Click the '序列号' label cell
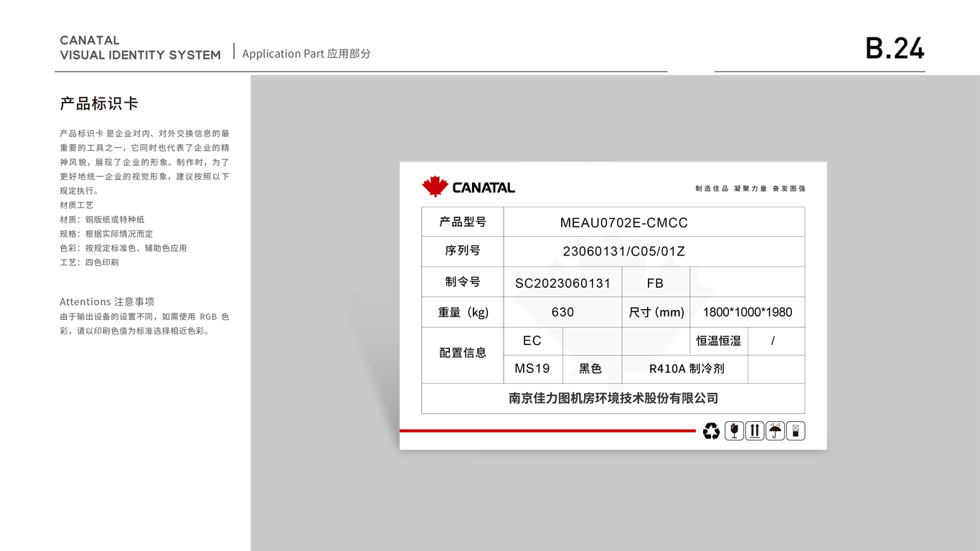The height and width of the screenshot is (551, 980). [463, 251]
